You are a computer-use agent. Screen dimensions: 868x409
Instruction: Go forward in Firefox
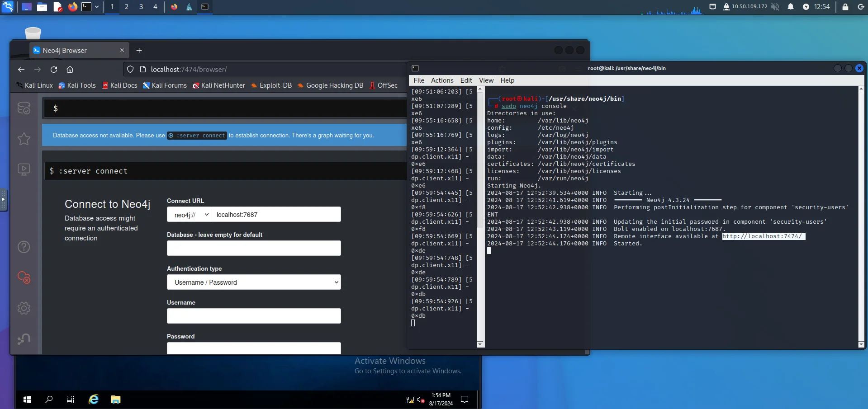(38, 69)
